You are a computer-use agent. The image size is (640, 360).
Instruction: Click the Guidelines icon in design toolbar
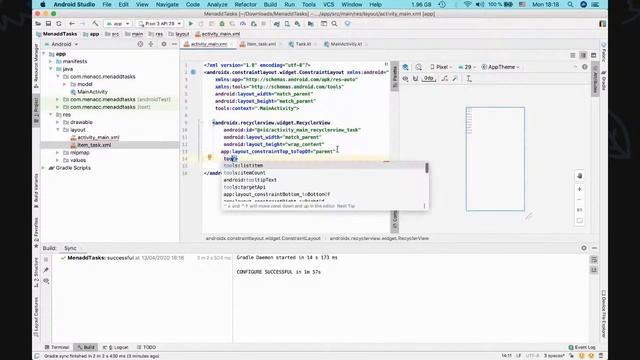coord(469,78)
